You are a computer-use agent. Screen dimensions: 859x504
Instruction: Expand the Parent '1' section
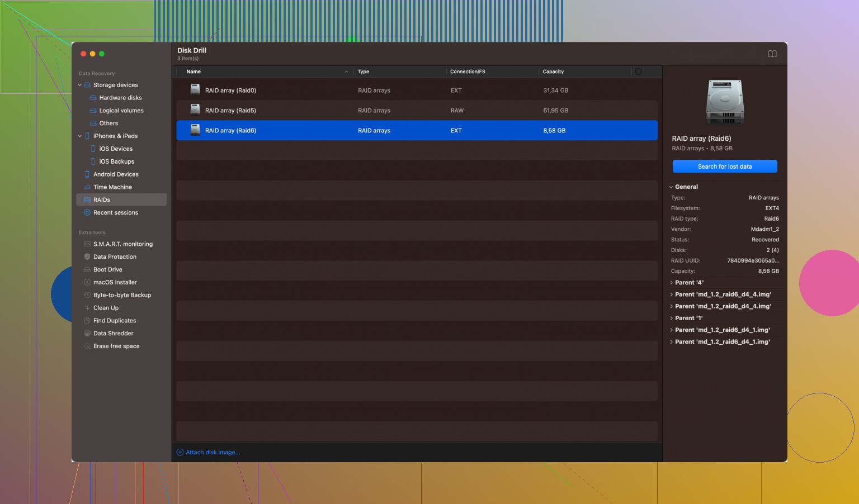(671, 318)
